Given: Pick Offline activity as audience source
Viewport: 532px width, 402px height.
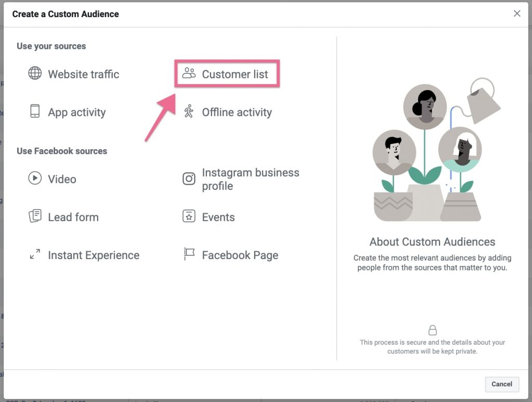Looking at the screenshot, I should (x=237, y=112).
